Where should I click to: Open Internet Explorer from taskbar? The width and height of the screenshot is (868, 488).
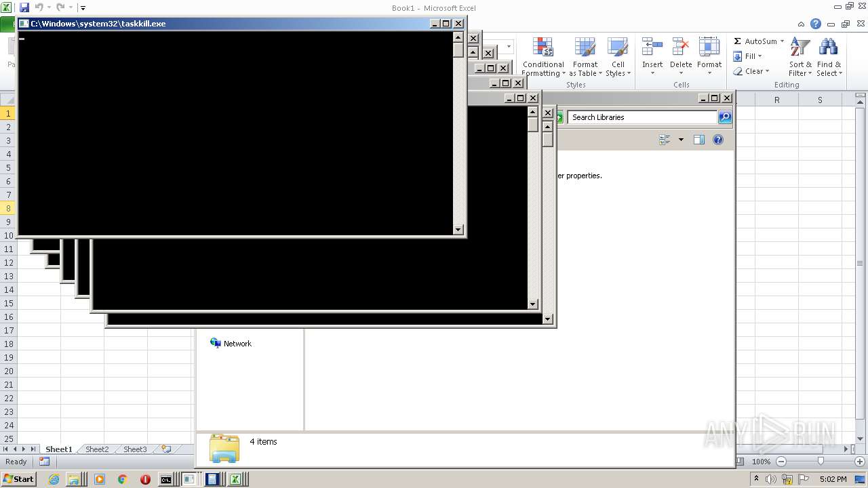pos(54,479)
